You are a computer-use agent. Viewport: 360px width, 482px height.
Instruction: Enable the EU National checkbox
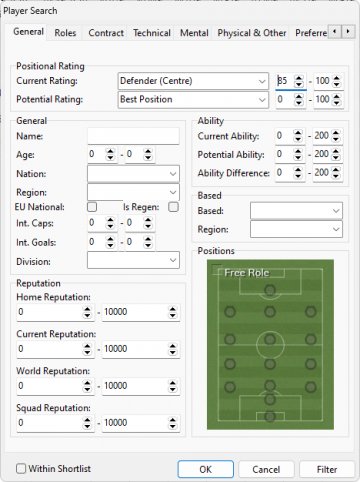pyautogui.click(x=92, y=207)
